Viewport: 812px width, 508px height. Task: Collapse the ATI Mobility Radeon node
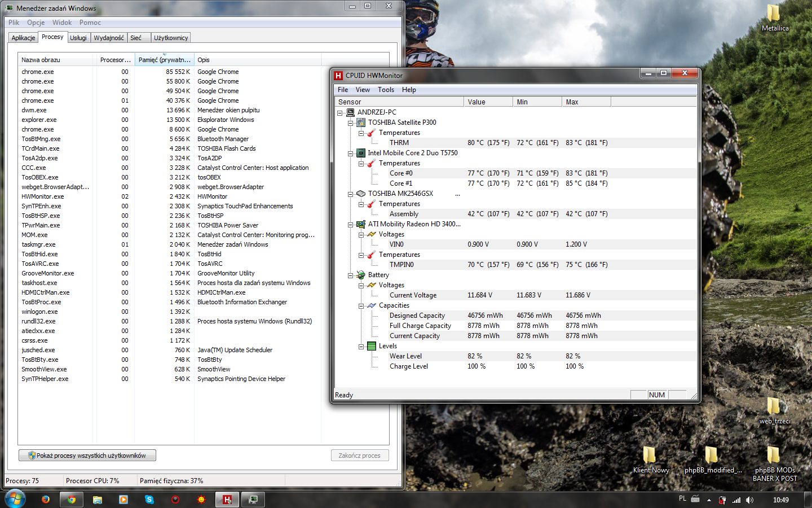click(x=350, y=225)
